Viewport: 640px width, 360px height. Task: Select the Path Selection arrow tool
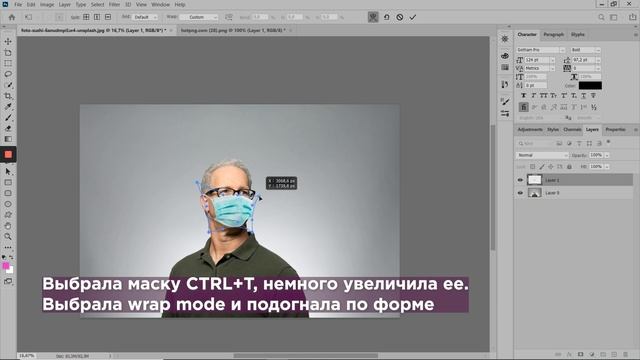click(x=8, y=171)
